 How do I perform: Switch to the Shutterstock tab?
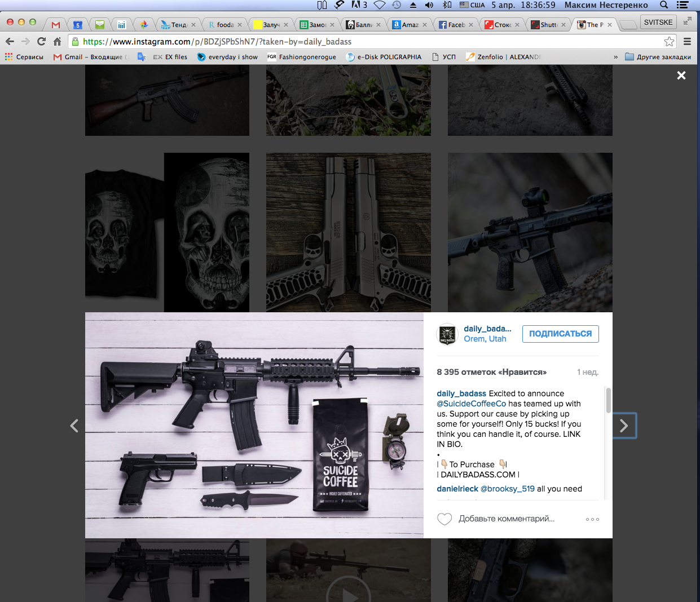tap(549, 25)
